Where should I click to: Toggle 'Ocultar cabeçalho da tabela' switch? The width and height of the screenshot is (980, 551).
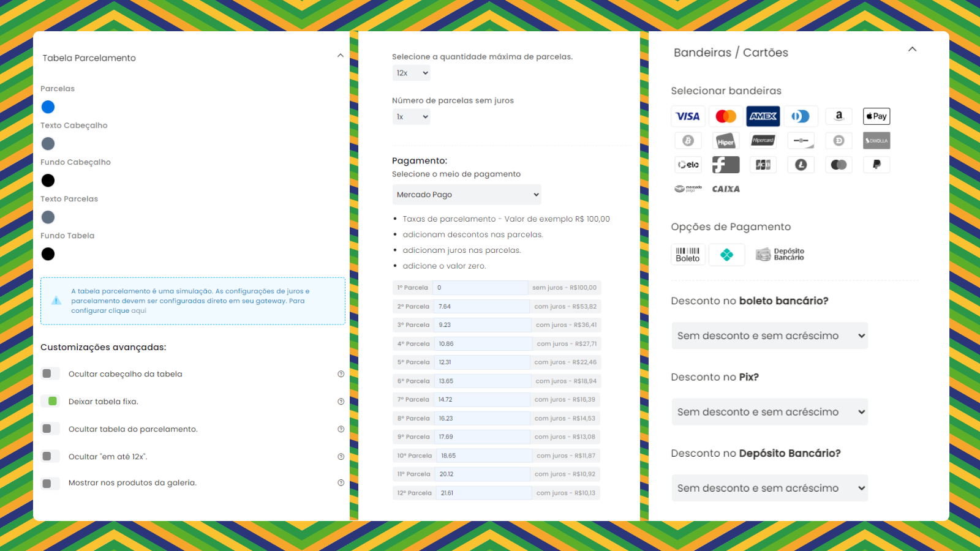pyautogui.click(x=50, y=373)
